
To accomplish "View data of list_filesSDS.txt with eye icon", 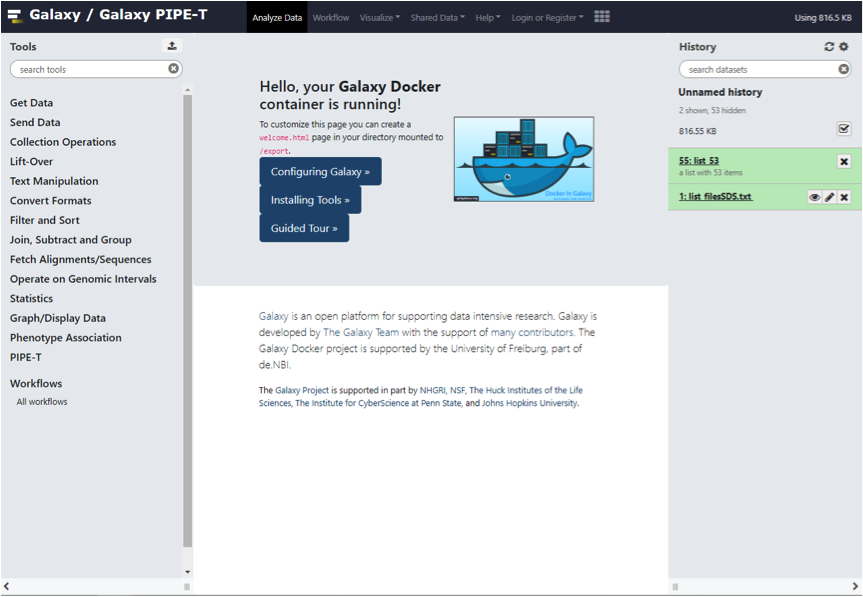I will [815, 197].
